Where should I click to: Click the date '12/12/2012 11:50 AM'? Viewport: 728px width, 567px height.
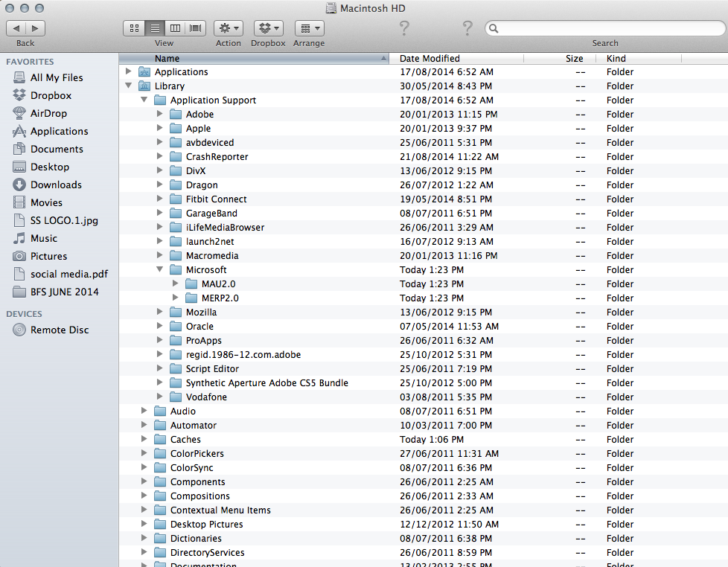[x=449, y=525]
